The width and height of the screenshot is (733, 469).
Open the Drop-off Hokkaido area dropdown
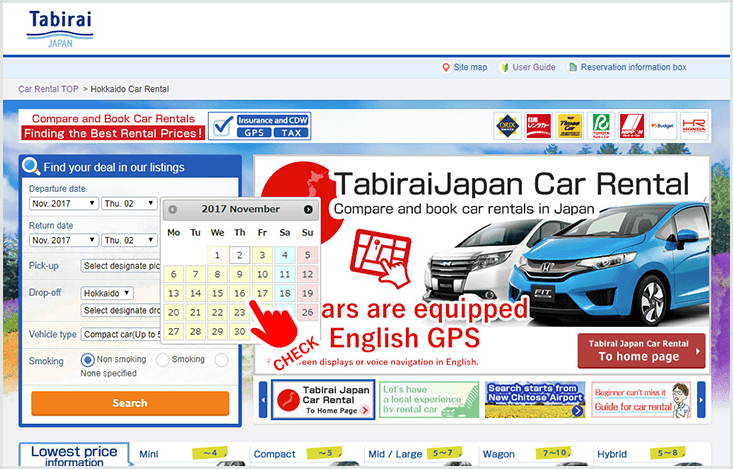107,293
